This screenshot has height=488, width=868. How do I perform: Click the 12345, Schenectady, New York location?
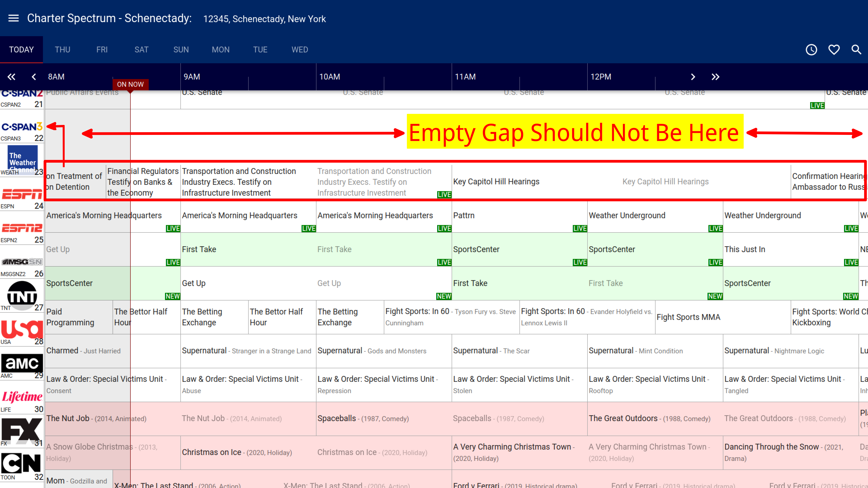[264, 19]
